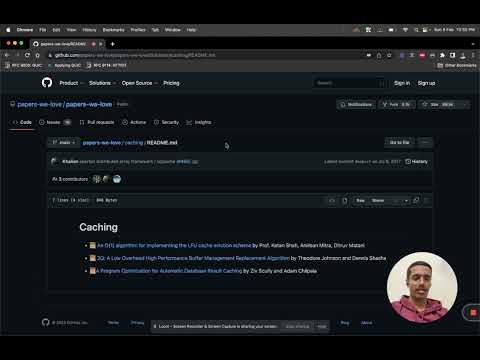
Task: Click the GitHub search input field
Action: pos(349,83)
